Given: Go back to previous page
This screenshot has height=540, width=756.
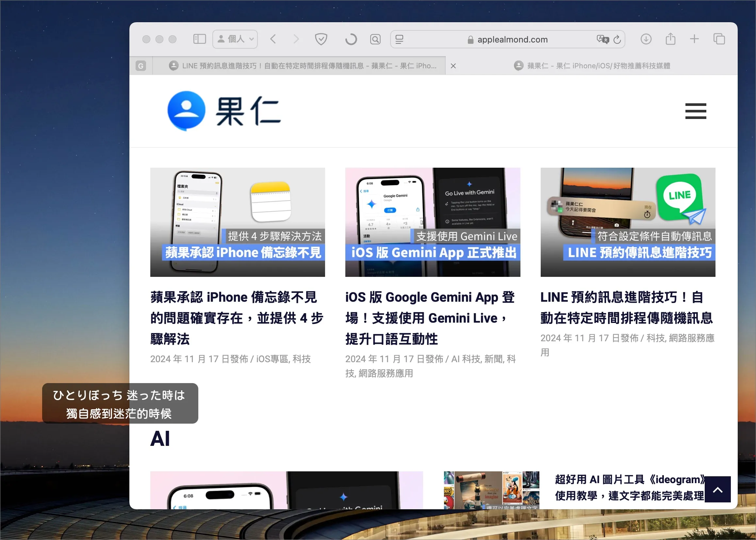Looking at the screenshot, I should tap(273, 39).
